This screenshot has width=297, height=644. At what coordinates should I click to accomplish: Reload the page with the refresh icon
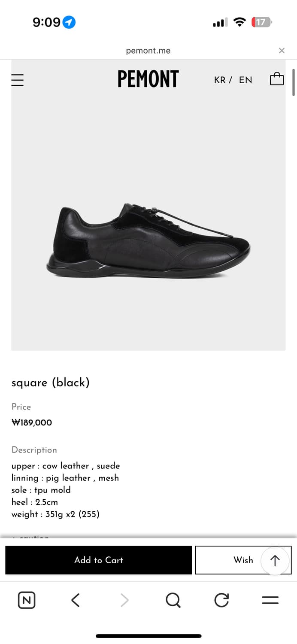point(221,600)
